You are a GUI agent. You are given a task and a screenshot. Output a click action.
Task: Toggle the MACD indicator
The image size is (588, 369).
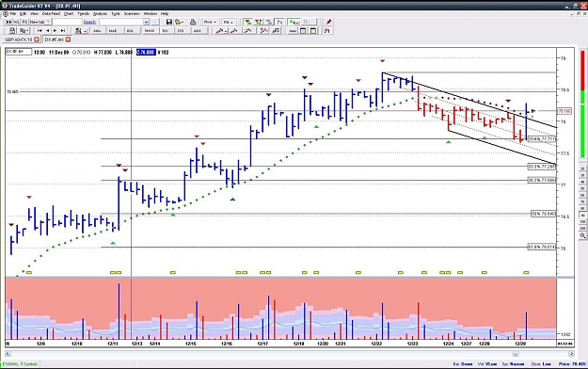pos(150,31)
